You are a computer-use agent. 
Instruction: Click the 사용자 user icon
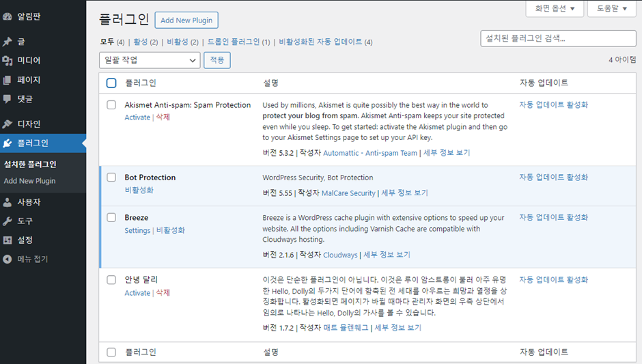coord(8,202)
